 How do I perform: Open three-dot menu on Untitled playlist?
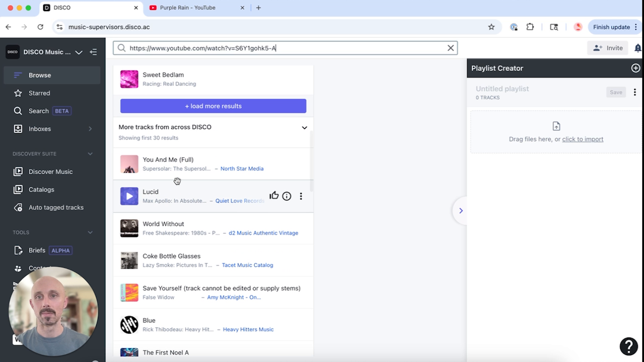[x=635, y=92]
